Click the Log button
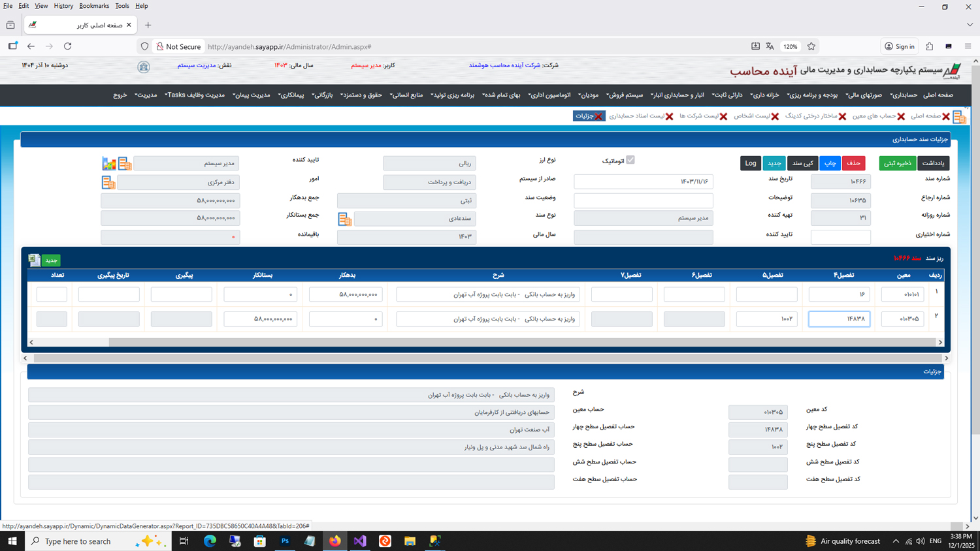Viewport: 980px width, 551px height. [751, 163]
